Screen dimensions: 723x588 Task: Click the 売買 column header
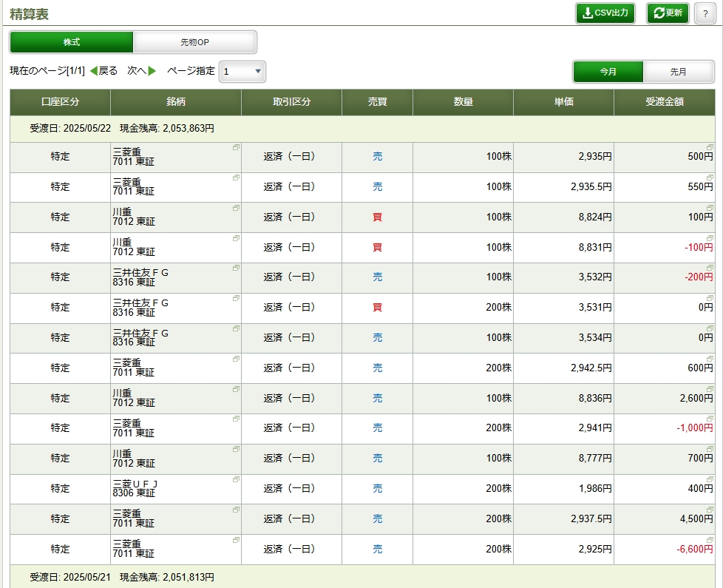[x=377, y=102]
